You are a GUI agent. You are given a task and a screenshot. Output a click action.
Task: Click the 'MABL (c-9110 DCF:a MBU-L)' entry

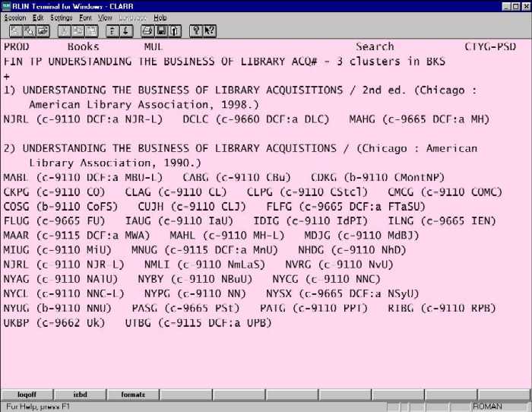[83, 177]
